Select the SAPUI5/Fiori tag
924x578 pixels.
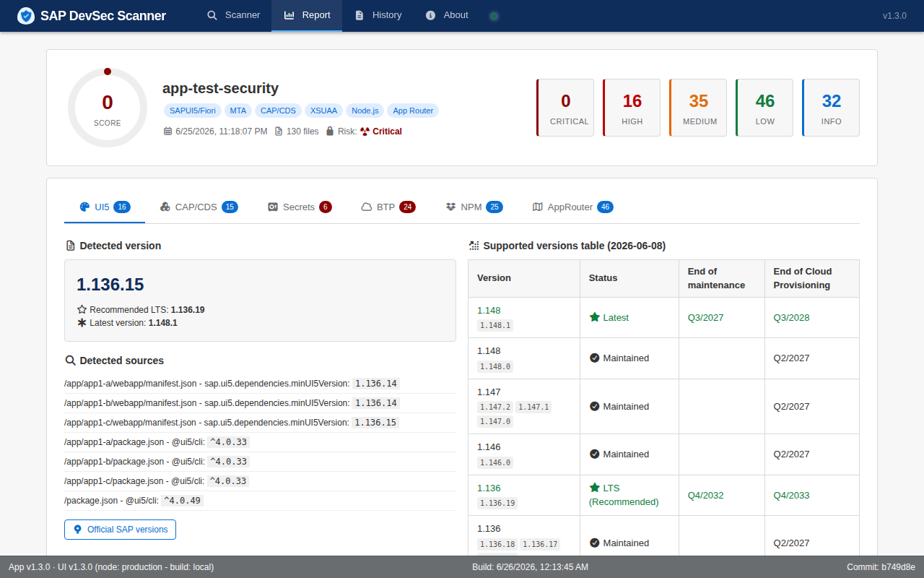pos(193,111)
